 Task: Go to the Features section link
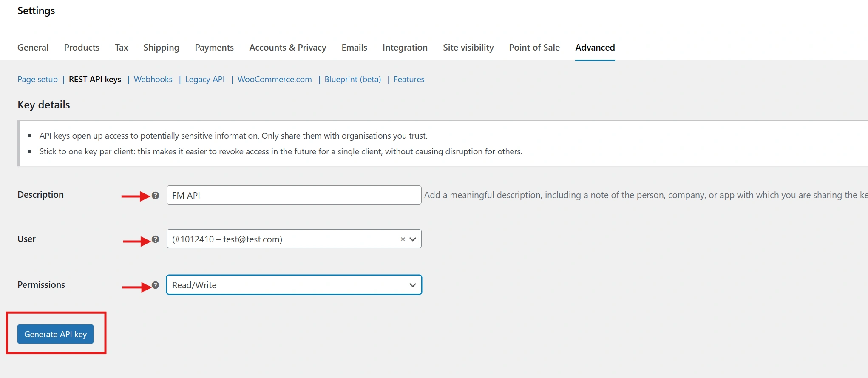pyautogui.click(x=409, y=80)
